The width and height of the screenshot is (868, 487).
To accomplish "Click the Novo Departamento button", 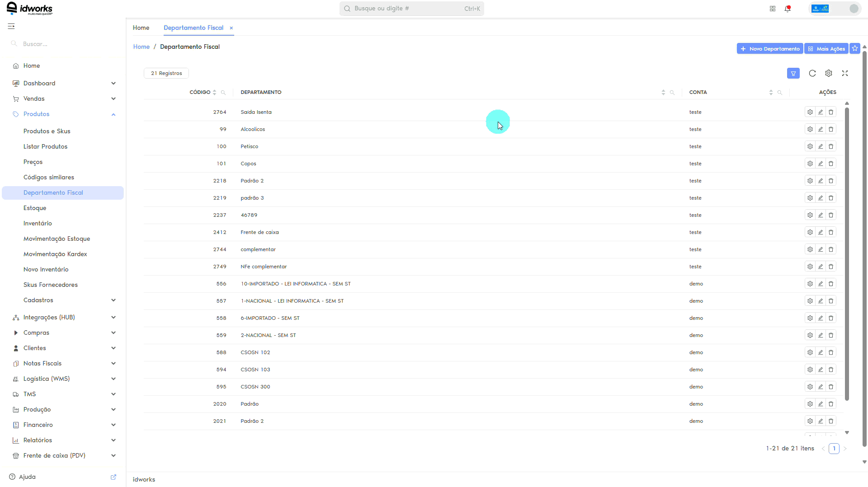I will [x=770, y=48].
